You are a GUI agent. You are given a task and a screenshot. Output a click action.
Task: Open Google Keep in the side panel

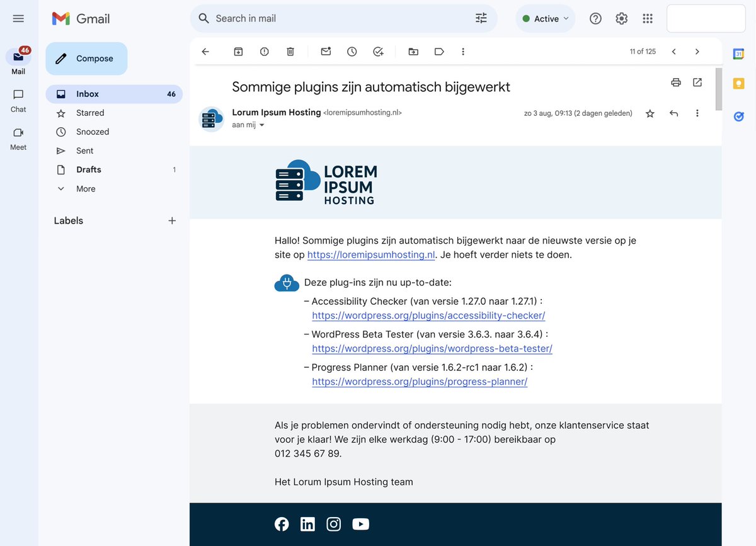point(738,83)
